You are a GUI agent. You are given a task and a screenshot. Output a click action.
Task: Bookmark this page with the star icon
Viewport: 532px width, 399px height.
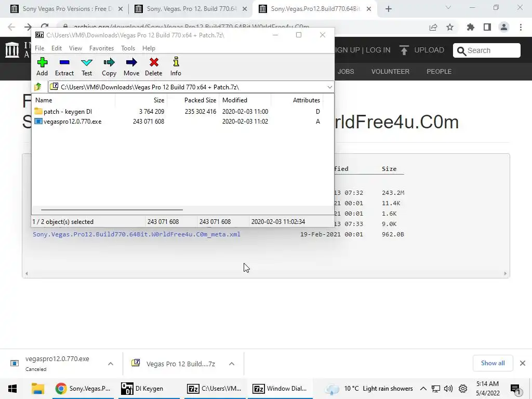click(450, 28)
